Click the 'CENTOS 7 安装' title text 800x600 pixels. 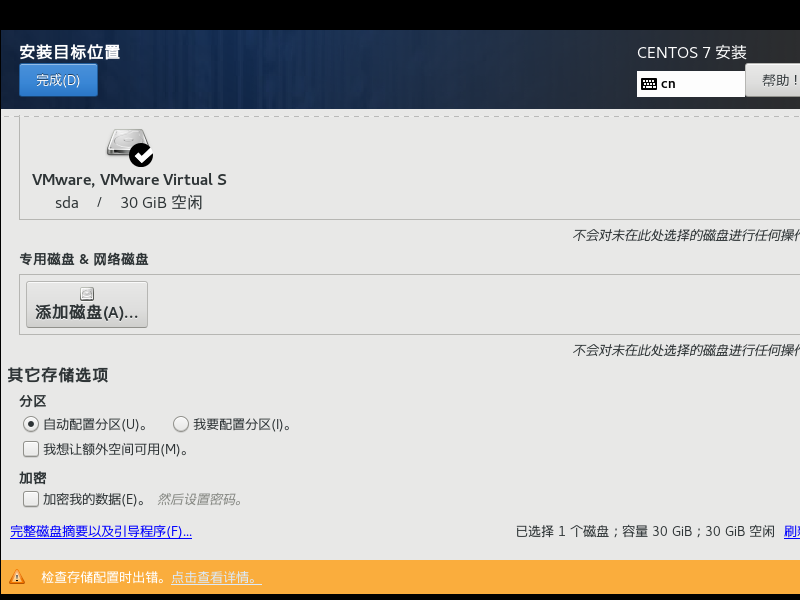pos(691,53)
